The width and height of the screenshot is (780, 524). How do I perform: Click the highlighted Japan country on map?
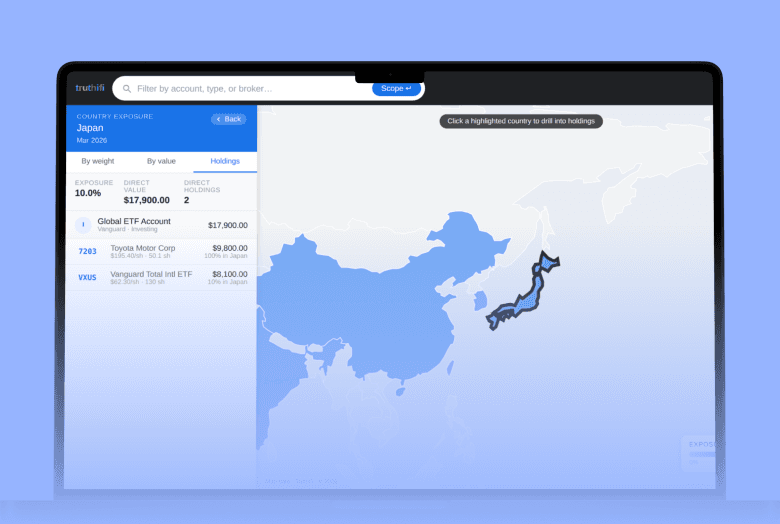[x=527, y=299]
